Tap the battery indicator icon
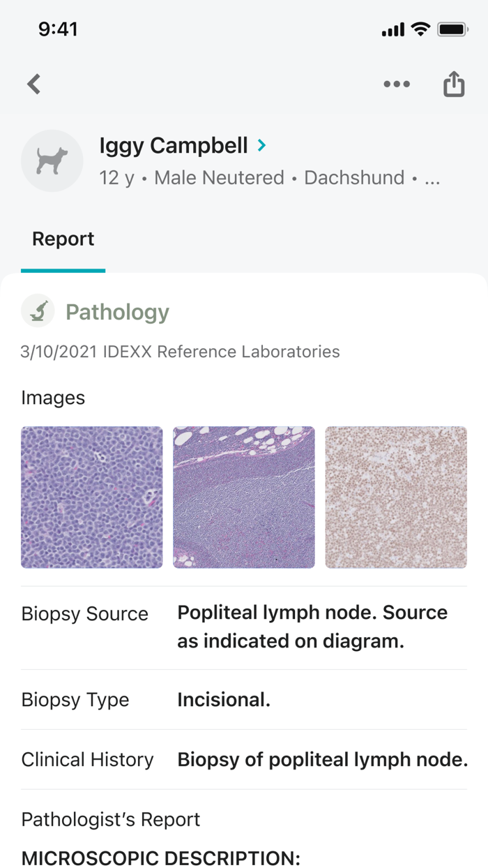Image resolution: width=488 pixels, height=868 pixels. point(452,29)
